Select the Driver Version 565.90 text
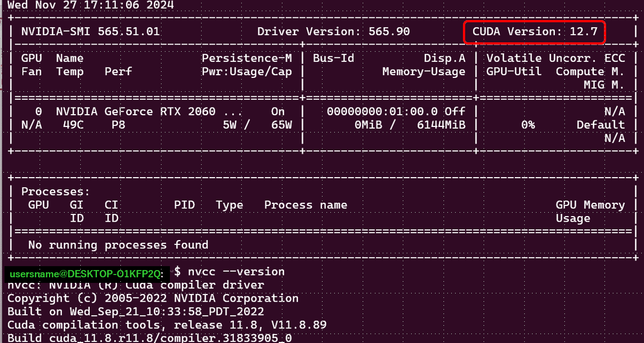Screen dimensions: 644x343 point(331,32)
